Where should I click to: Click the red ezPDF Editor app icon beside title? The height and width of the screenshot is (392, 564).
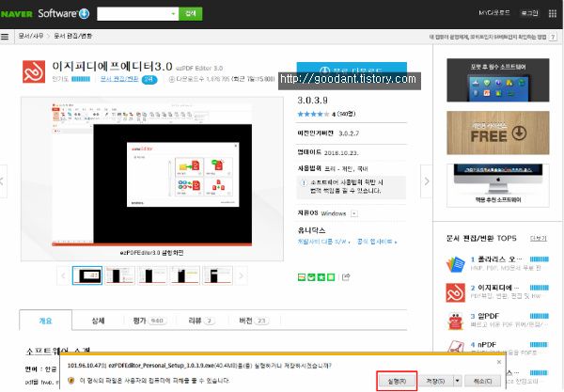point(34,71)
